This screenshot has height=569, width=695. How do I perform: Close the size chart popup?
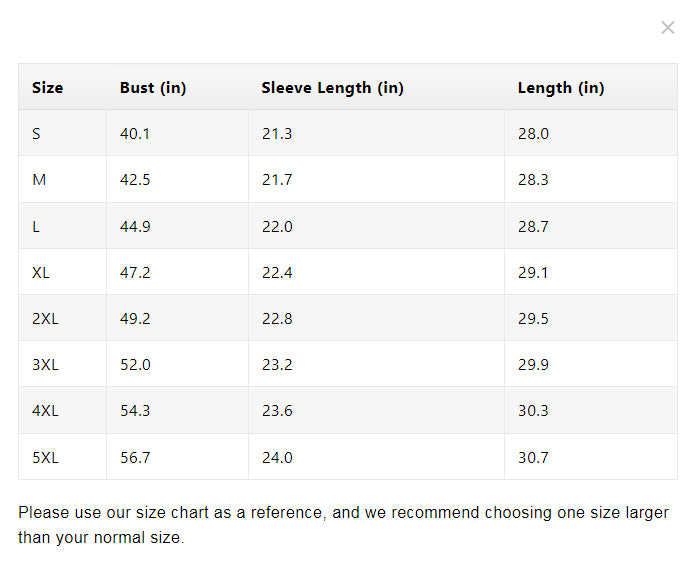tap(668, 27)
